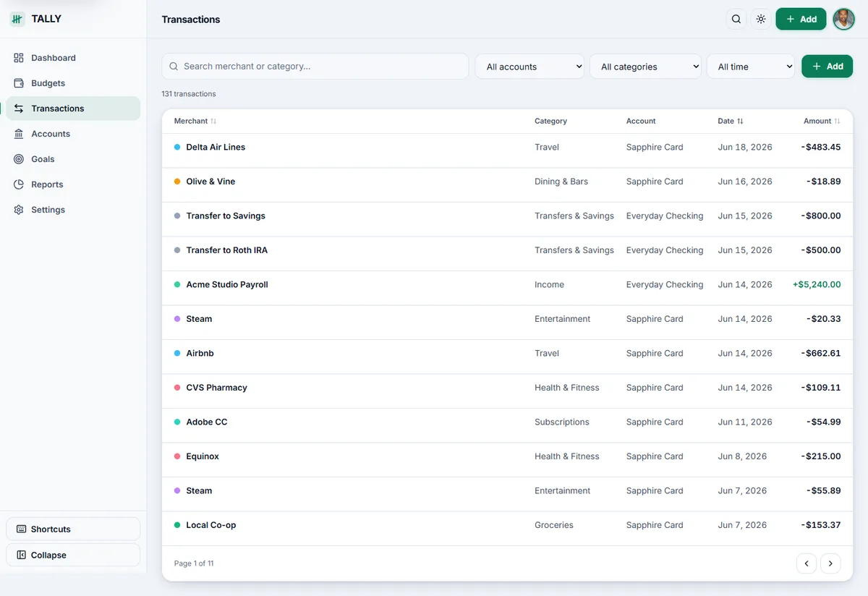Open Budgets in sidebar
Screen dimensions: 868x596
pyautogui.click(x=73, y=83)
